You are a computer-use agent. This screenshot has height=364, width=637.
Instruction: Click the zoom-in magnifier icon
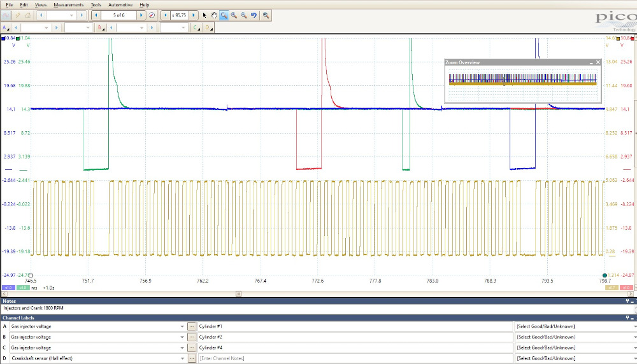point(234,15)
